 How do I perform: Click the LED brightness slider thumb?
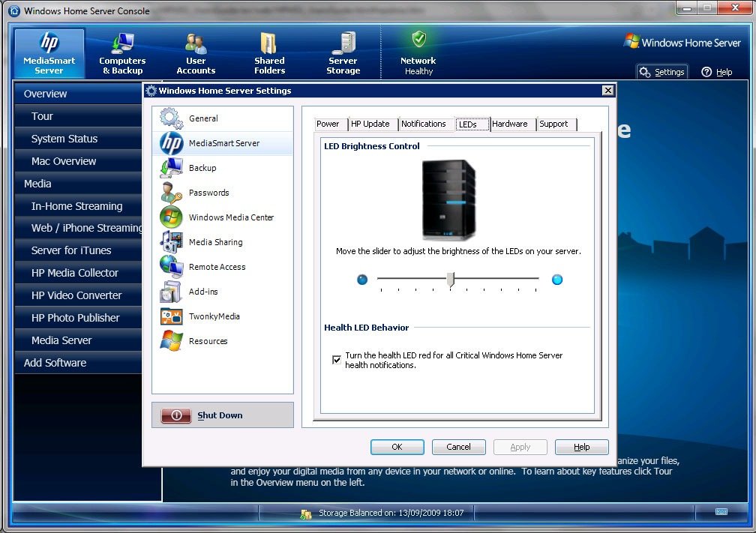(450, 280)
